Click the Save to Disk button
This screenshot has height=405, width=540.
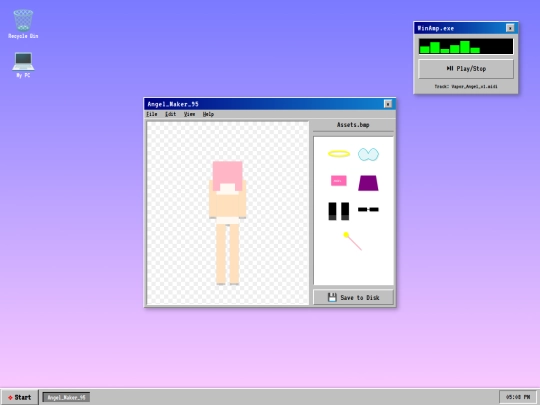(x=353, y=297)
